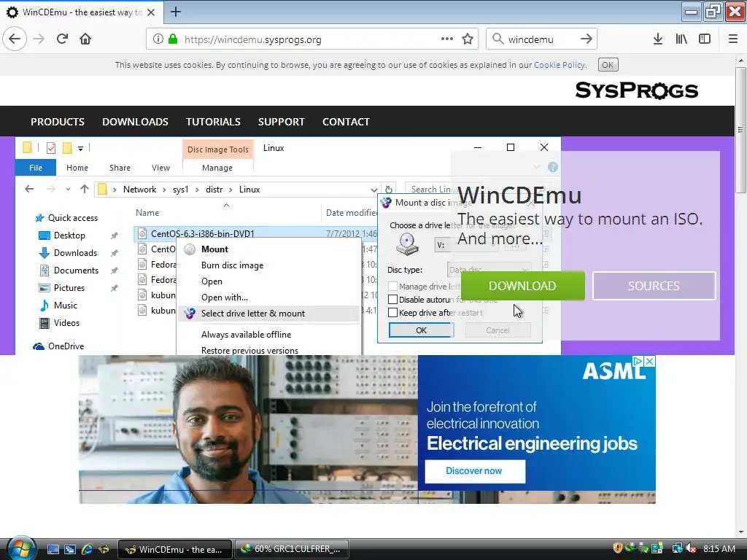Click the SOURCES button
The width and height of the screenshot is (747, 560).
point(654,286)
